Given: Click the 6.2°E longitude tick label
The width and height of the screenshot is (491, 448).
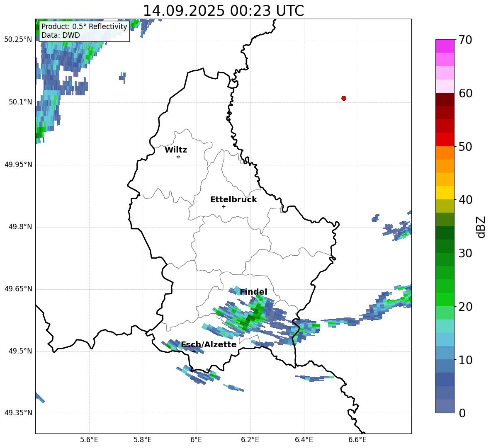Looking at the screenshot, I should pyautogui.click(x=250, y=439).
